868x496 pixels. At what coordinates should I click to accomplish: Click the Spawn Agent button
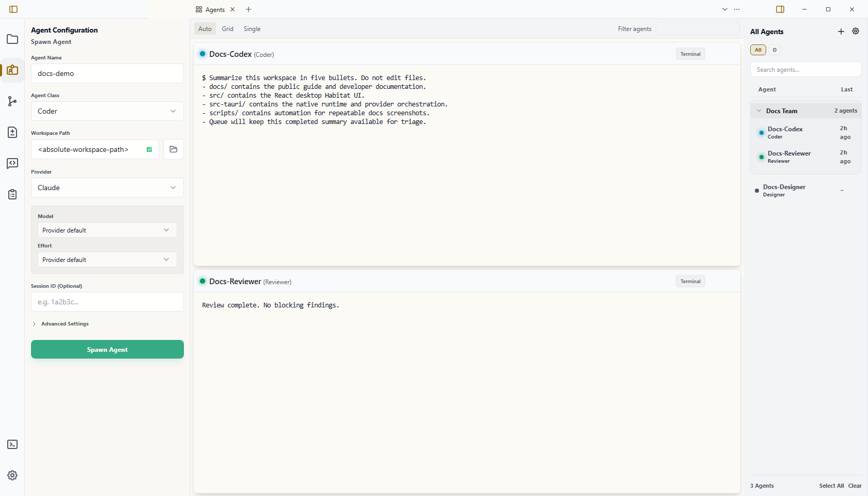point(107,349)
